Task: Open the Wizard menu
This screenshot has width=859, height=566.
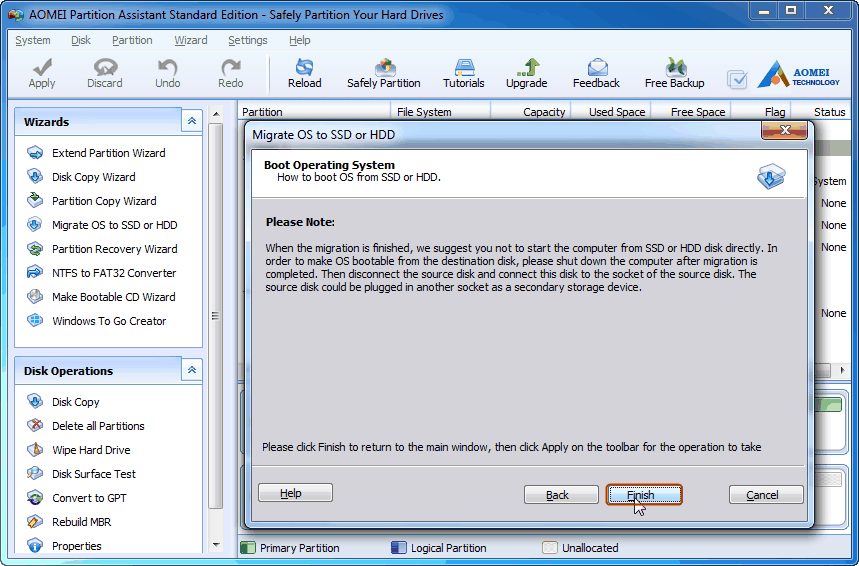Action: (x=191, y=40)
